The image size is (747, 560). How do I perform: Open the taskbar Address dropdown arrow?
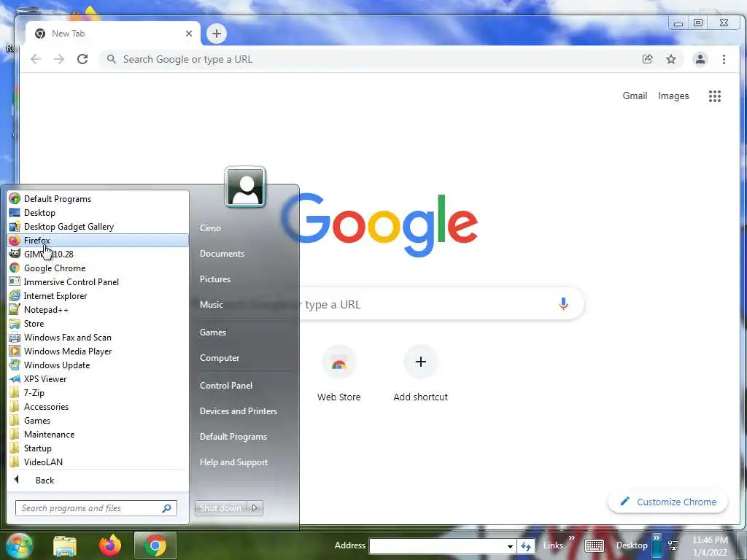(510, 546)
